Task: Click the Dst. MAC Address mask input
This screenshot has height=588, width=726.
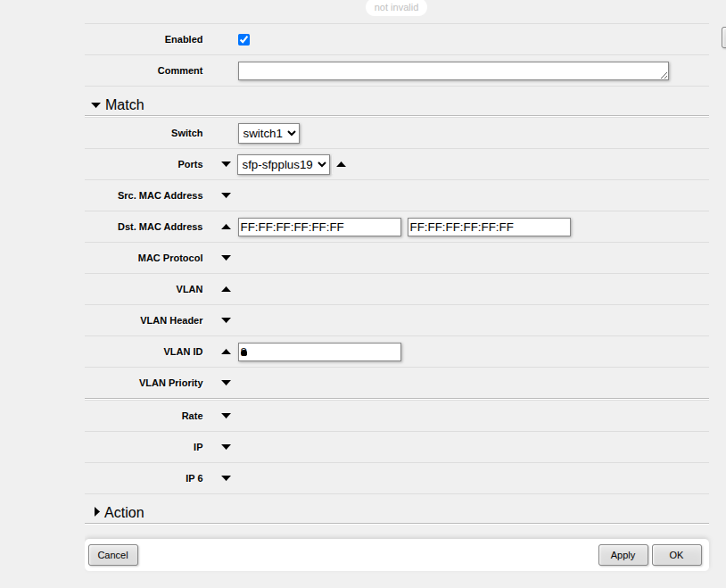Action: tap(488, 228)
